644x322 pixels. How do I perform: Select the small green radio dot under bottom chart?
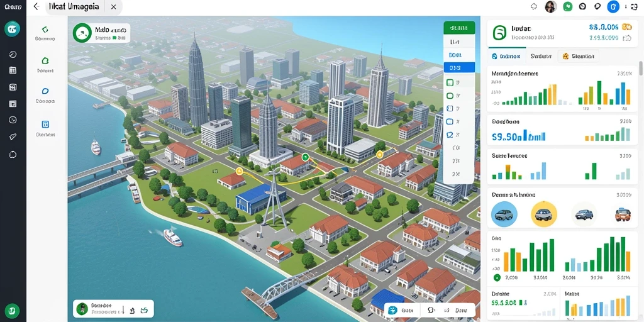click(x=497, y=278)
